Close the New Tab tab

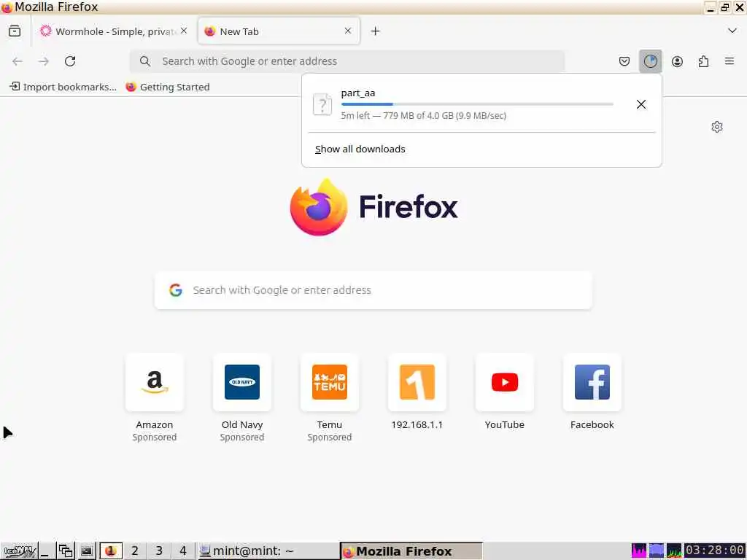point(348,31)
